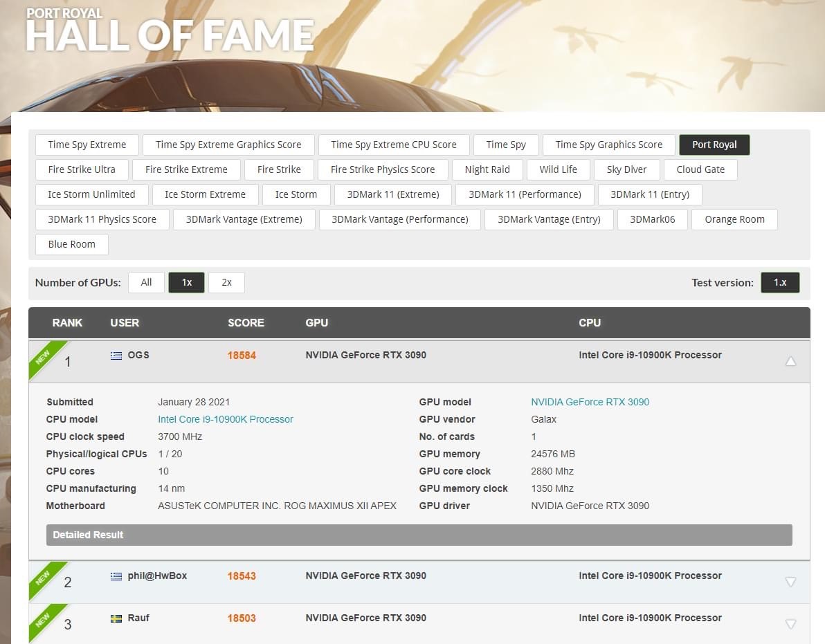Switch to the Time Spy benchmark tab
This screenshot has height=644, width=825.
click(506, 145)
